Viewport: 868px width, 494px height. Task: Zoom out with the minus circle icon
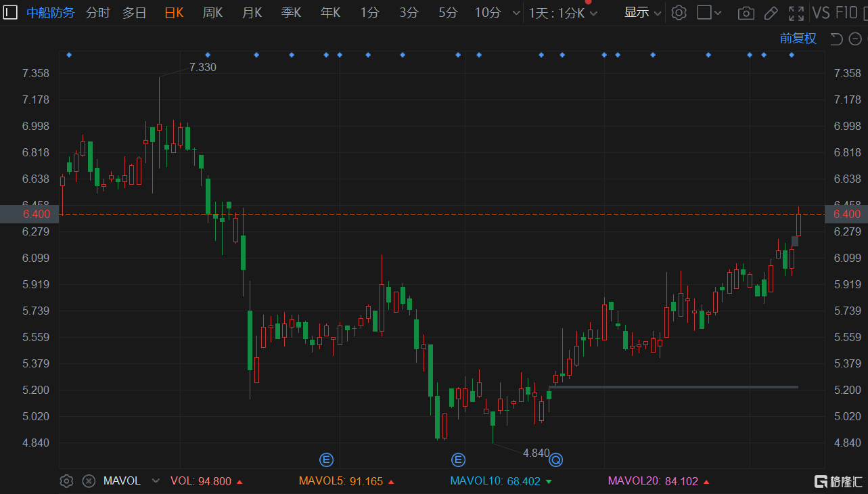point(854,39)
